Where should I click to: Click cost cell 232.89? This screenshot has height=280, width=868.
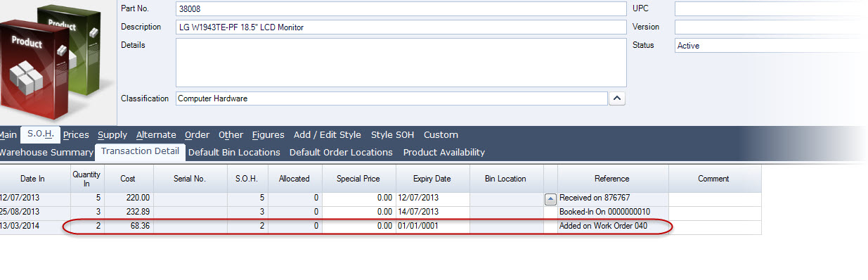129,212
